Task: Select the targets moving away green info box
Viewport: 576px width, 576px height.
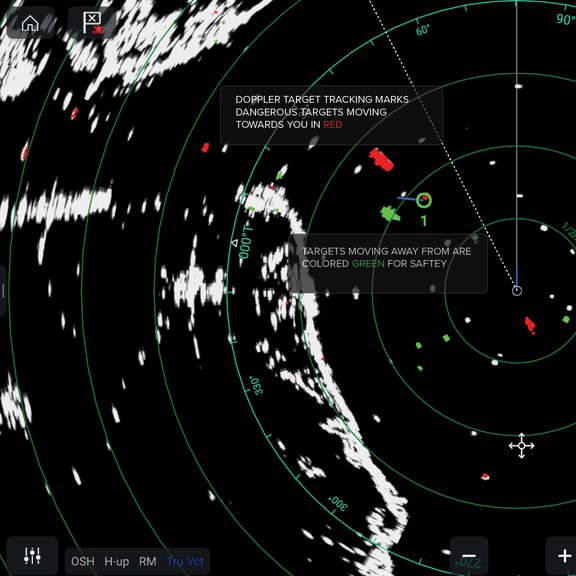Action: [388, 263]
